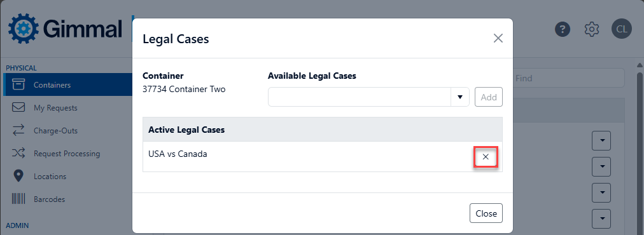
Task: Remove the USA vs Canada legal case
Action: tap(486, 157)
